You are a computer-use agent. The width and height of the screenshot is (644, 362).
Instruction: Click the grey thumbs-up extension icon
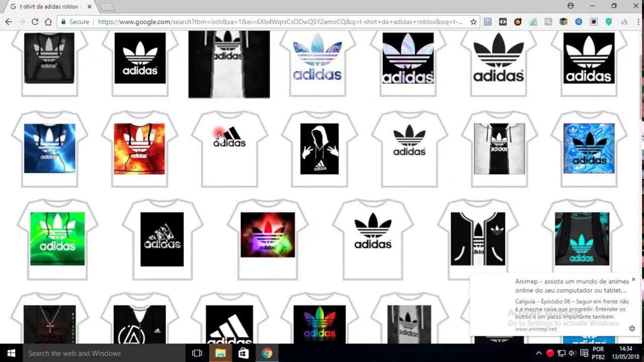(624, 22)
